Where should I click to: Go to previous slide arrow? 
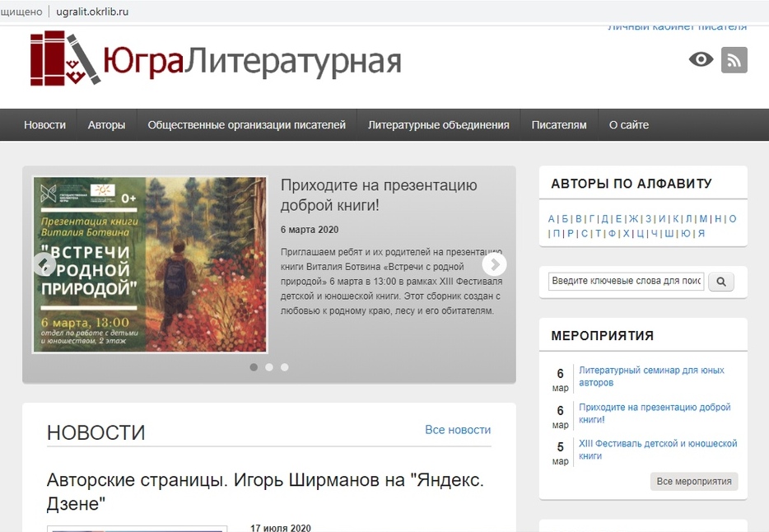[44, 265]
